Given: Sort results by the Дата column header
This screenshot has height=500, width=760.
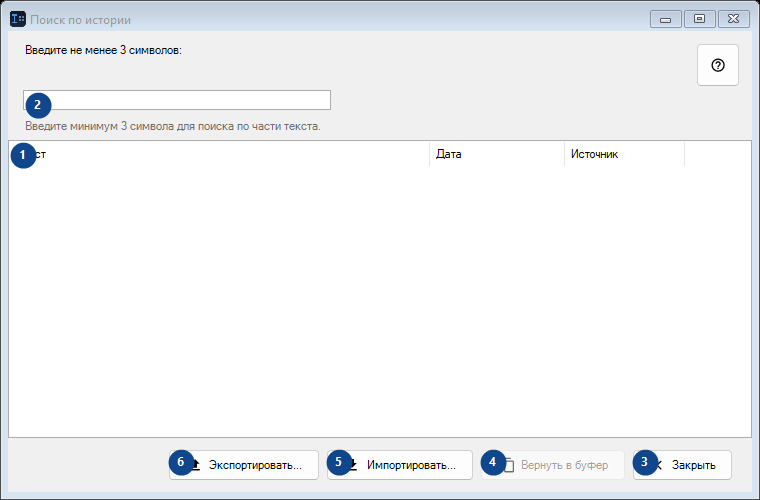Looking at the screenshot, I should pyautogui.click(x=497, y=154).
